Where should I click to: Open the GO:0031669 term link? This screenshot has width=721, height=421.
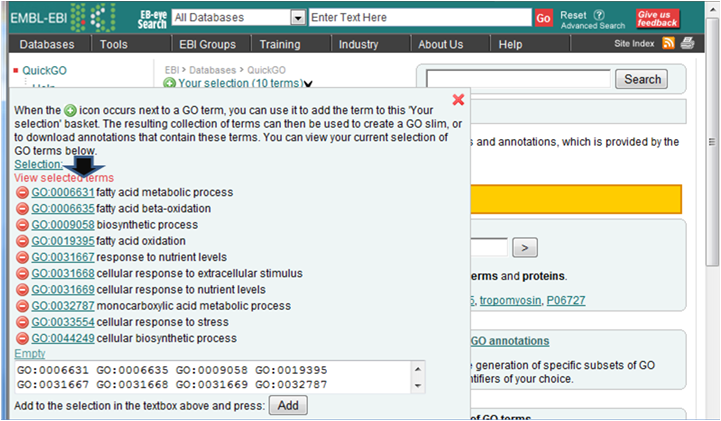pyautogui.click(x=63, y=290)
